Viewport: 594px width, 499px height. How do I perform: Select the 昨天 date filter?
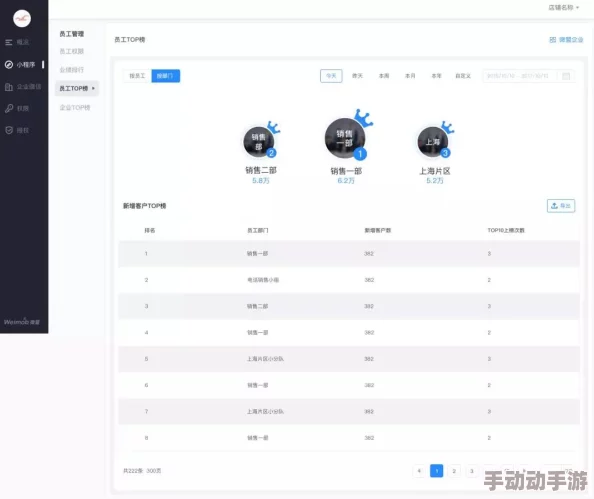357,76
